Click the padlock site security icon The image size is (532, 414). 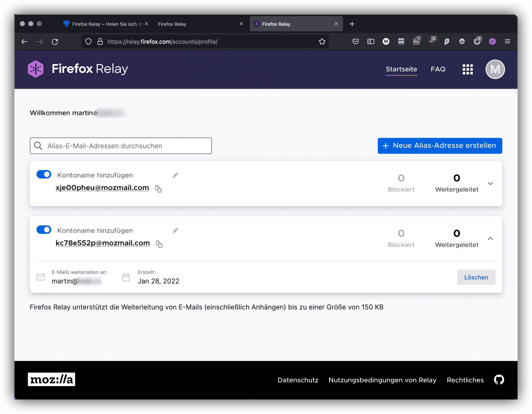tap(100, 42)
